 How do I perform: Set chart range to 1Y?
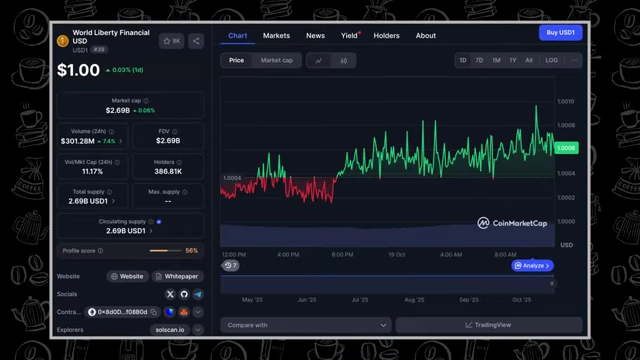pos(513,60)
